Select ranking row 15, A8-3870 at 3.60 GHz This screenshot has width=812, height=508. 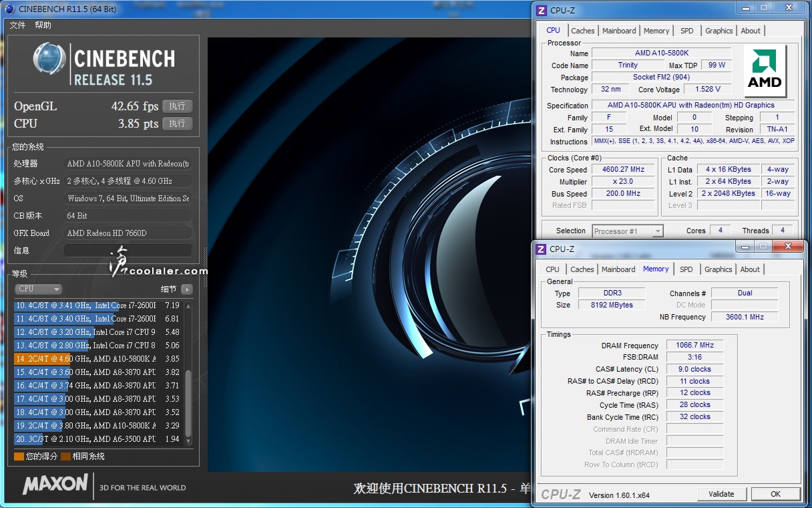coord(97,372)
